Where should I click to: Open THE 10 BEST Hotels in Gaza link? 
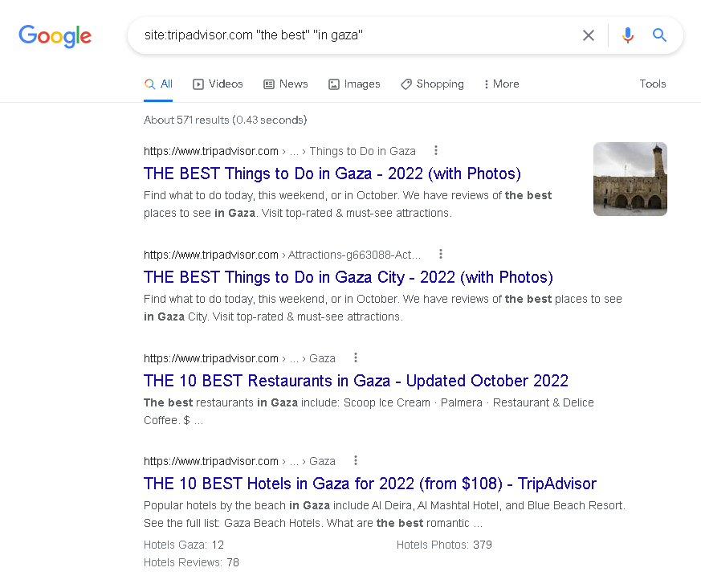click(x=369, y=484)
